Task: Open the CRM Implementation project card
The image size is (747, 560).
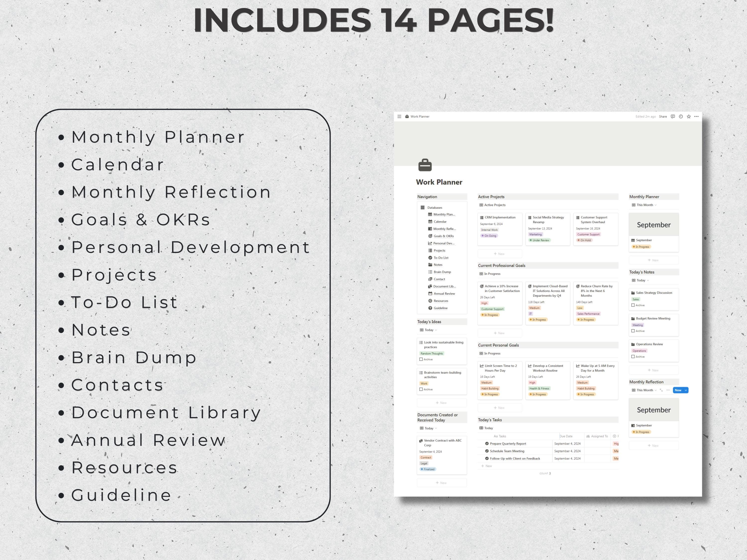Action: pos(500,229)
